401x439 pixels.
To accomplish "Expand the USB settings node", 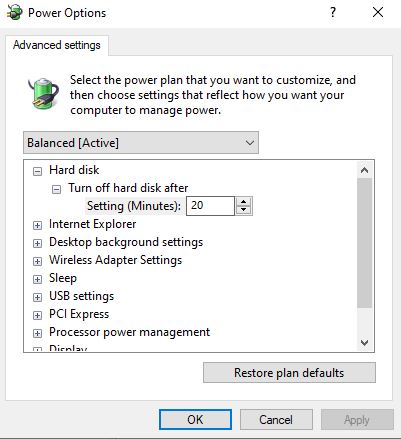I will 37,297.
